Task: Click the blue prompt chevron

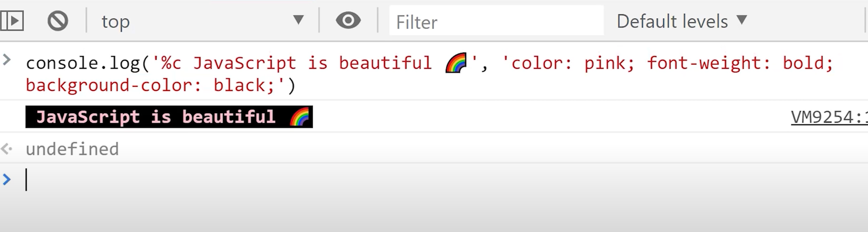Action: (x=7, y=180)
